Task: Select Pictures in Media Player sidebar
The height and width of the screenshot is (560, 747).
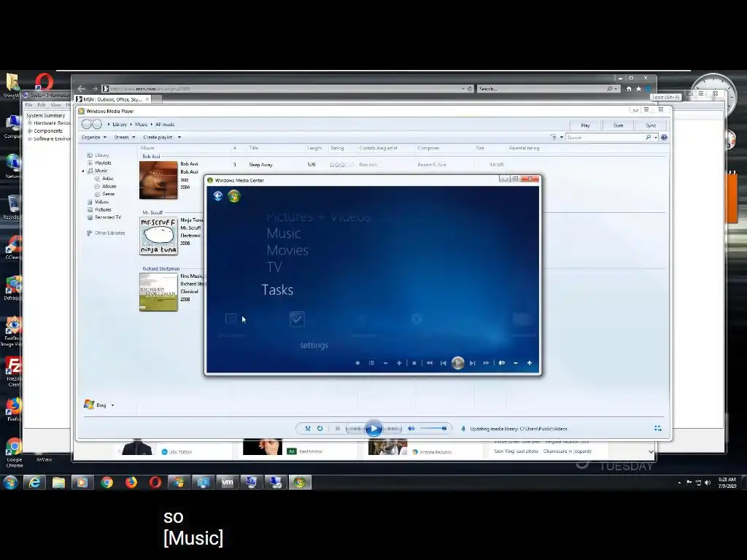Action: point(103,209)
